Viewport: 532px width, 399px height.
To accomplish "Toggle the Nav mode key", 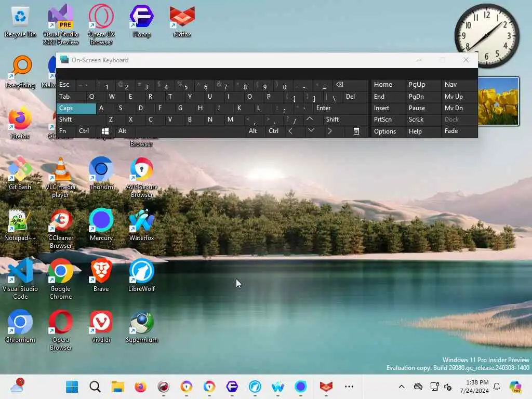I will click(459, 85).
